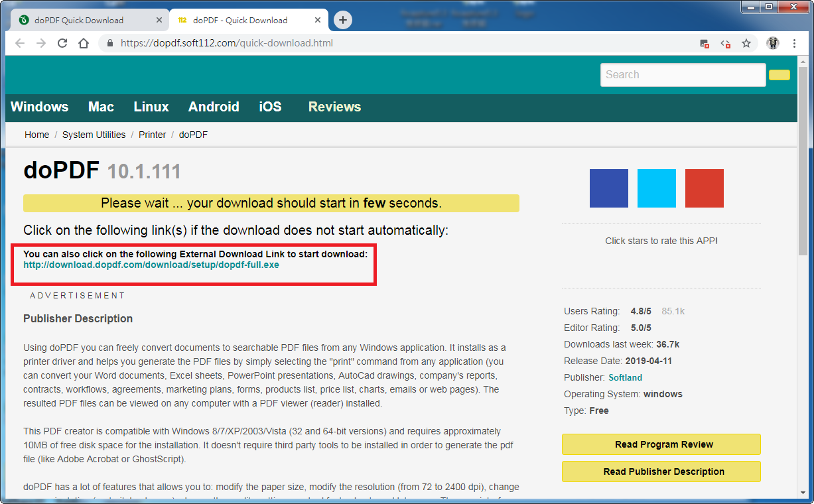The width and height of the screenshot is (814, 504).
Task: Open the browser home page
Action: pos(84,43)
